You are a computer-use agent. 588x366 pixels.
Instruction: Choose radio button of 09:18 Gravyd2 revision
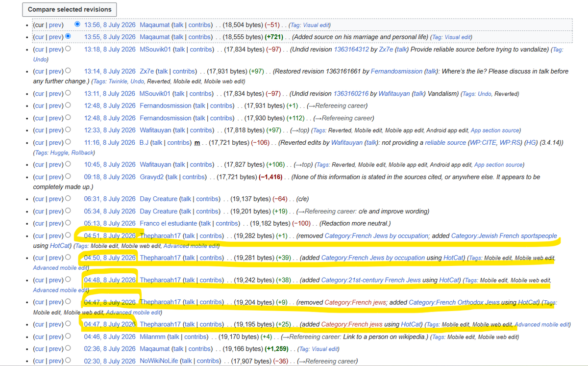click(x=68, y=177)
